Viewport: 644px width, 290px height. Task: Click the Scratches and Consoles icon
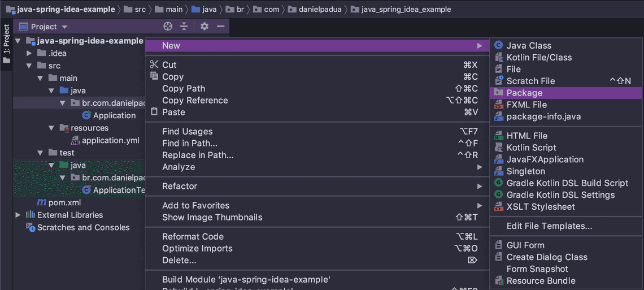point(31,227)
